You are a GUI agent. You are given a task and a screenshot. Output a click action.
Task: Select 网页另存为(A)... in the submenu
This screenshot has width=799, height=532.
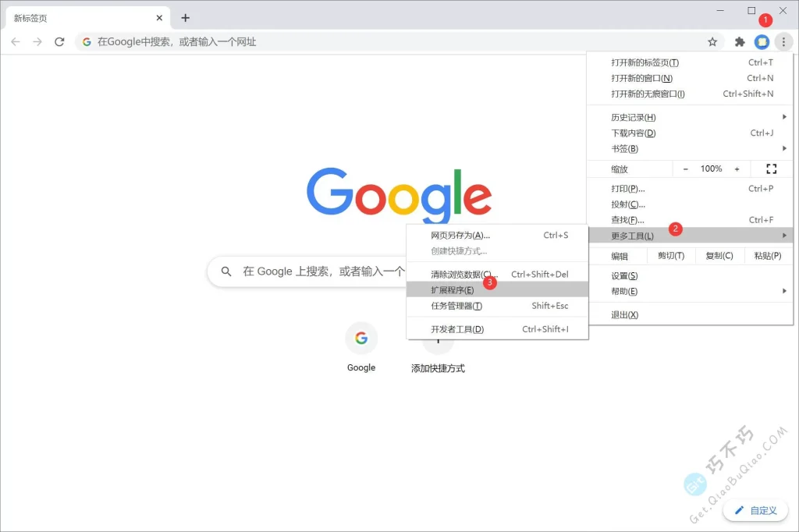click(497, 236)
